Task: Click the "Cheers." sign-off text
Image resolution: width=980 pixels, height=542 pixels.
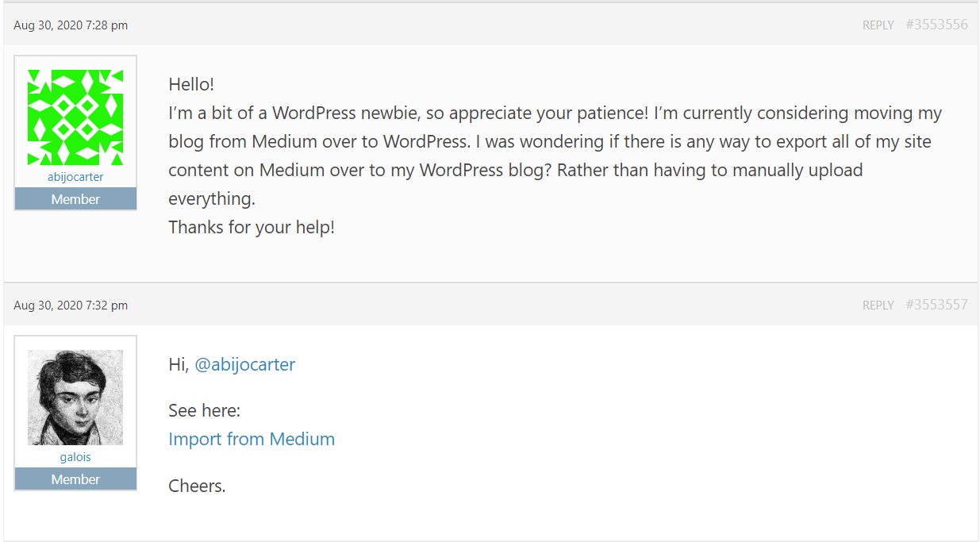Action: coord(198,486)
